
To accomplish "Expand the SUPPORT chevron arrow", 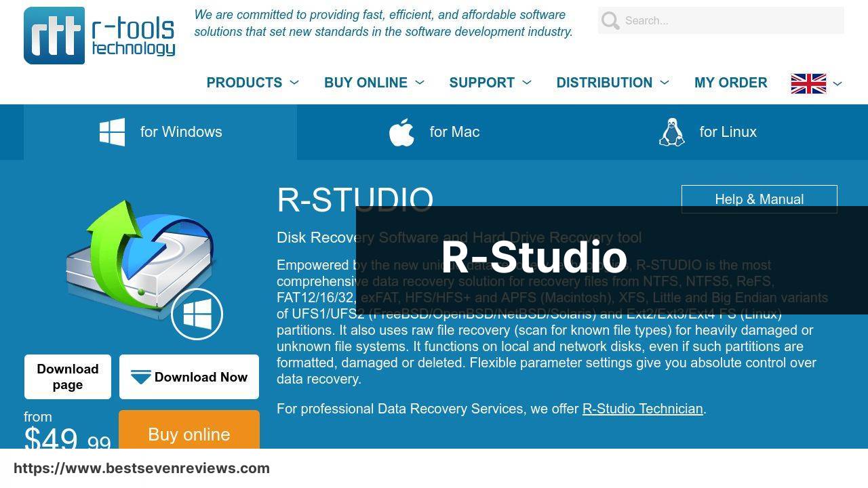I will pos(527,83).
